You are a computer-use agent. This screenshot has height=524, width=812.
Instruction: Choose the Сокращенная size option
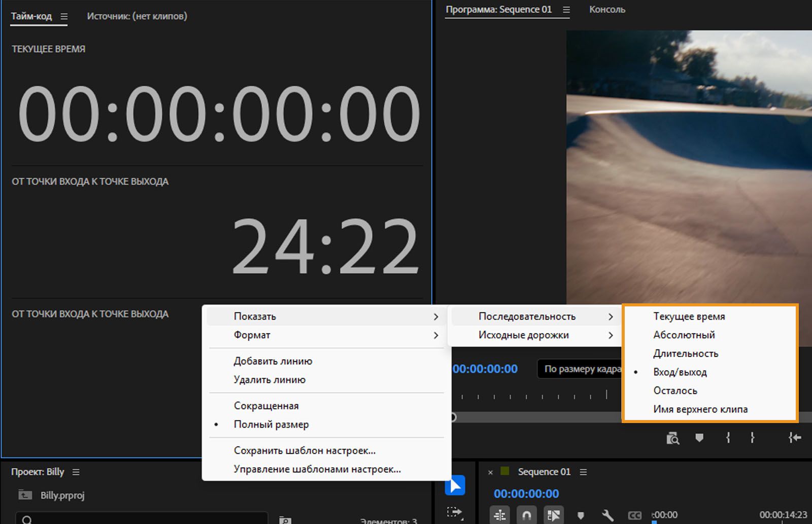(327, 406)
